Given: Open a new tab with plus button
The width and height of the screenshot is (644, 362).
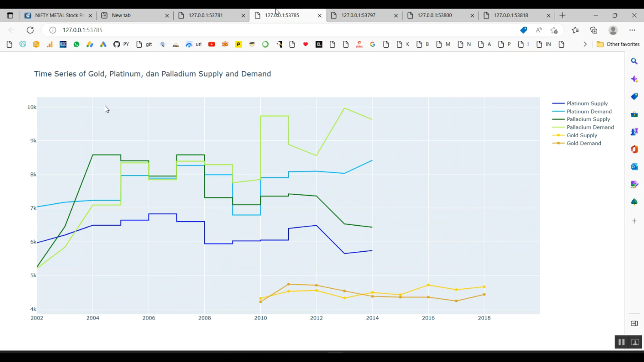Looking at the screenshot, I should point(562,15).
